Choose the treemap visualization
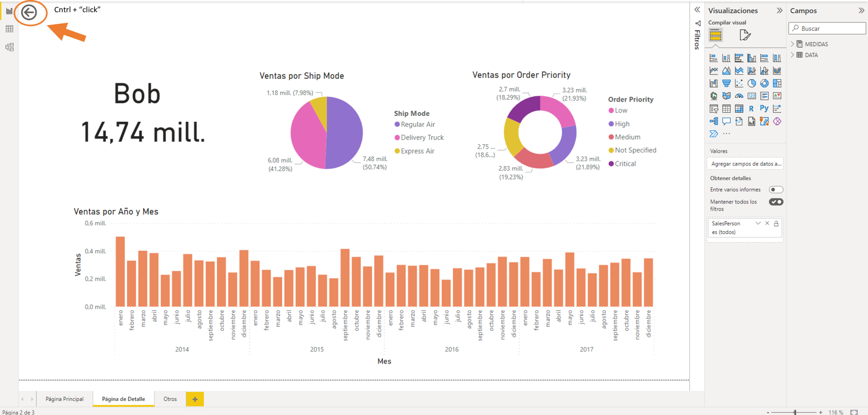Viewport: 868px width, 415px height. pos(777,83)
